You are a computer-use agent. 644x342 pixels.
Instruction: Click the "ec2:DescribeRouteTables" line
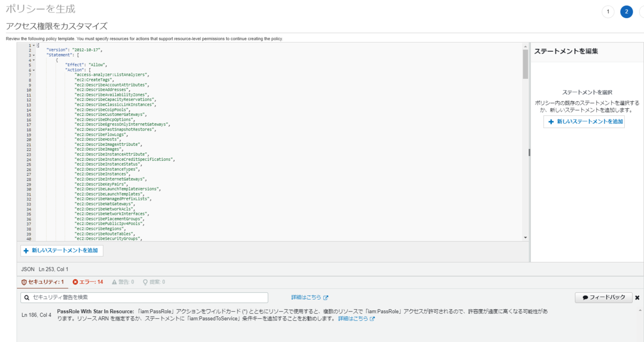tap(106, 234)
